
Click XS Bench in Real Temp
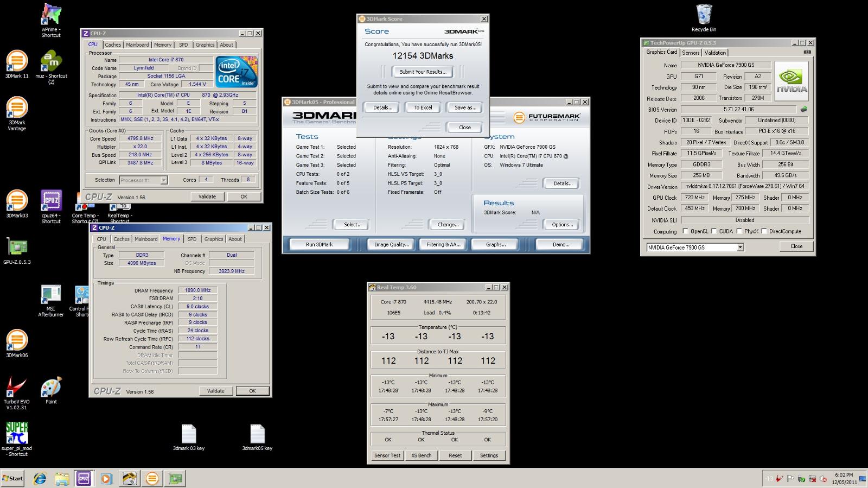click(x=422, y=455)
